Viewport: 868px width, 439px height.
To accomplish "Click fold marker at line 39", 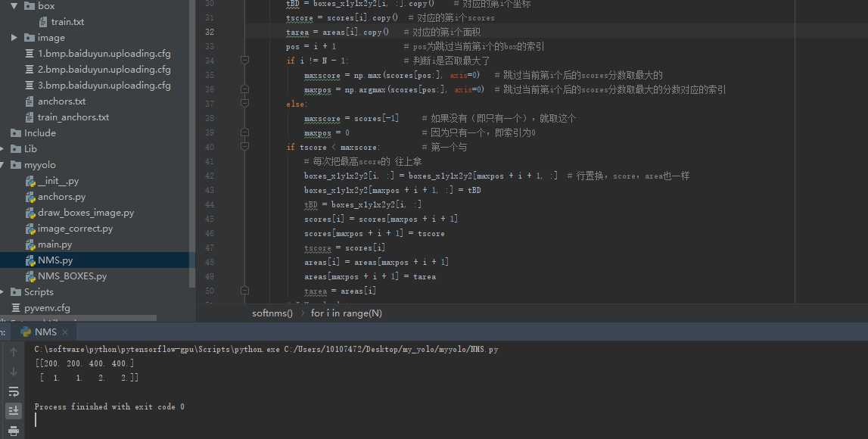I will pos(244,132).
